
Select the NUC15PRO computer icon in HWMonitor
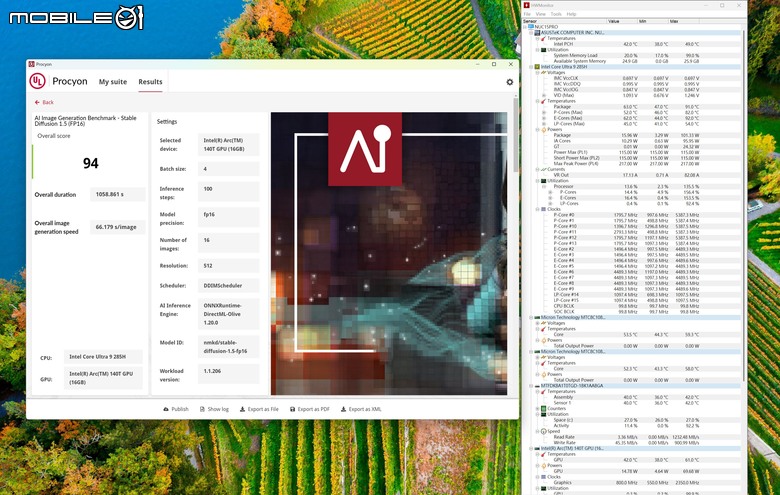point(531,27)
